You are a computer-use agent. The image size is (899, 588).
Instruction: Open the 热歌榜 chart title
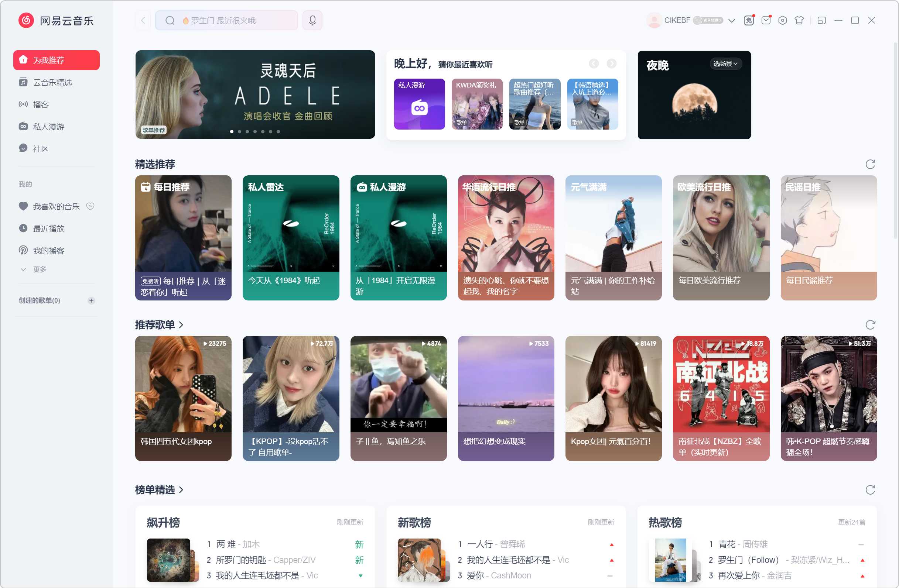[665, 522]
